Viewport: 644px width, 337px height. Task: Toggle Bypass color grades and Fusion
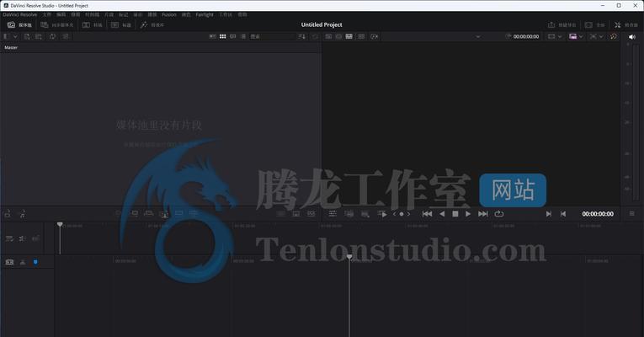[x=614, y=36]
